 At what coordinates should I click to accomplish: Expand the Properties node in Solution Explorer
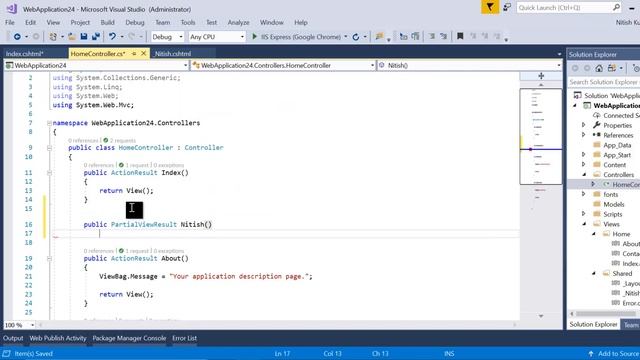click(x=584, y=125)
